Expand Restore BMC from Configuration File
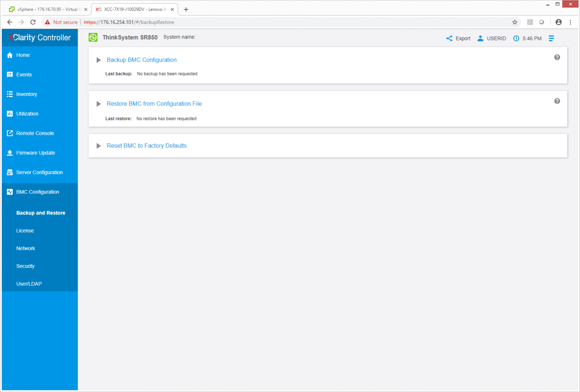Viewport: 580px width, 392px height. click(99, 104)
